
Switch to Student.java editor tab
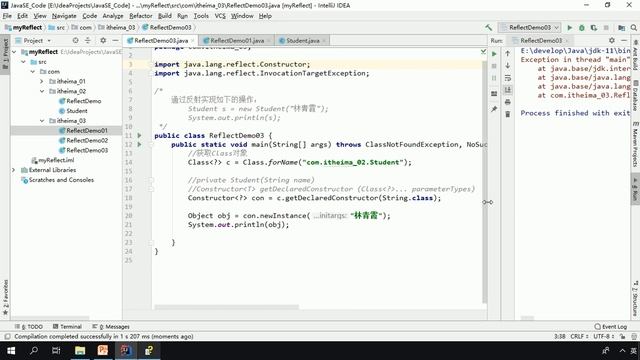click(302, 40)
